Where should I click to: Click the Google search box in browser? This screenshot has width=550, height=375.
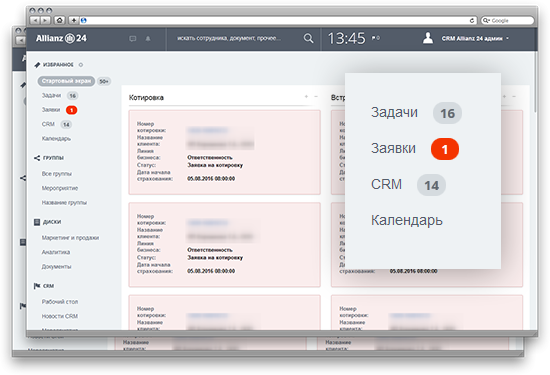coord(507,20)
